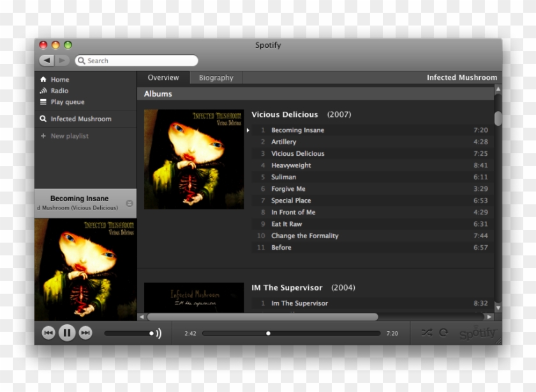Open the back navigation arrow

pyautogui.click(x=47, y=60)
